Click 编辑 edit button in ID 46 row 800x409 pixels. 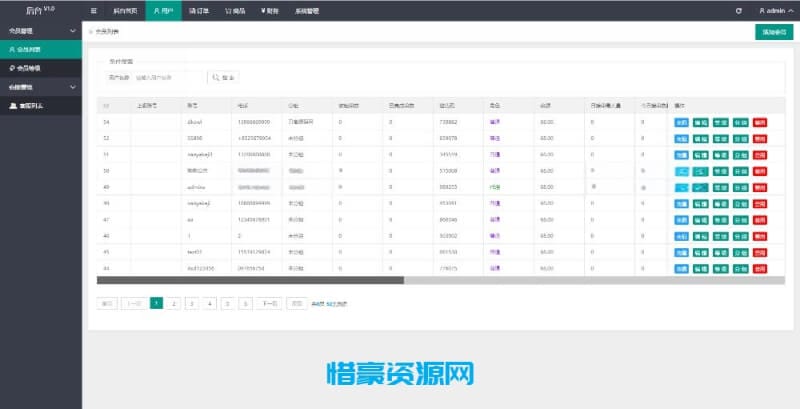click(x=701, y=236)
